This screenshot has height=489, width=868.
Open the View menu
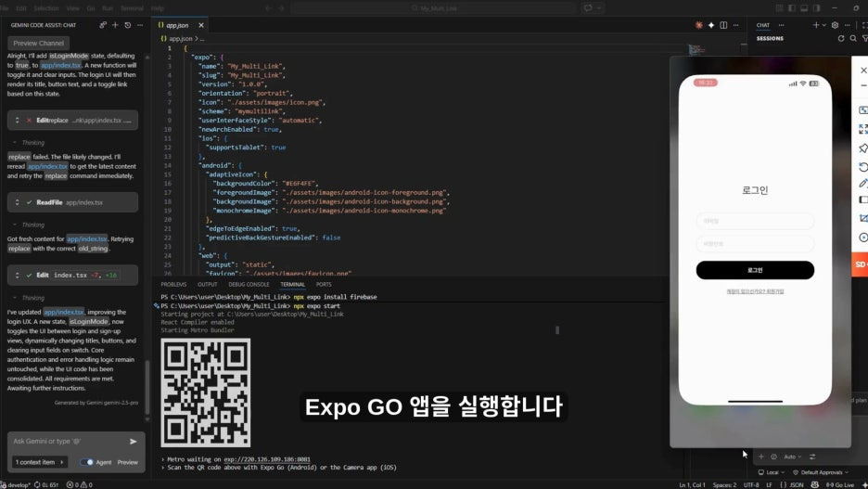72,8
